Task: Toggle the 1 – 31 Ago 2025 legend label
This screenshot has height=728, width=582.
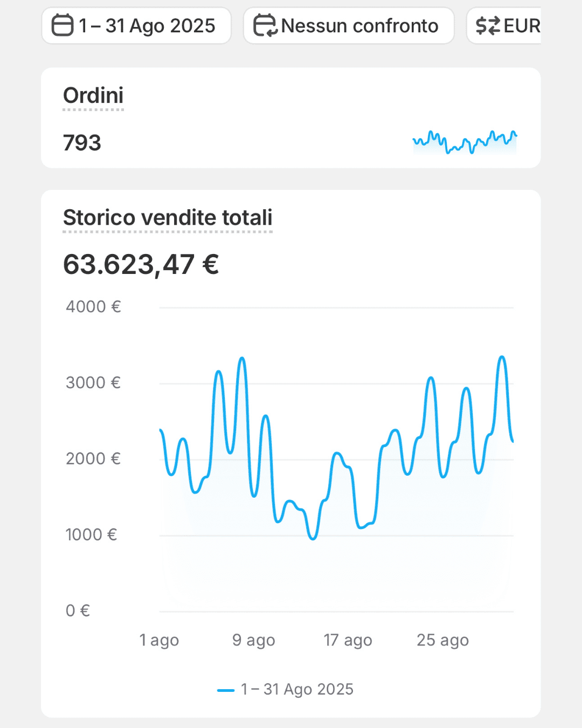Action: coord(297,690)
